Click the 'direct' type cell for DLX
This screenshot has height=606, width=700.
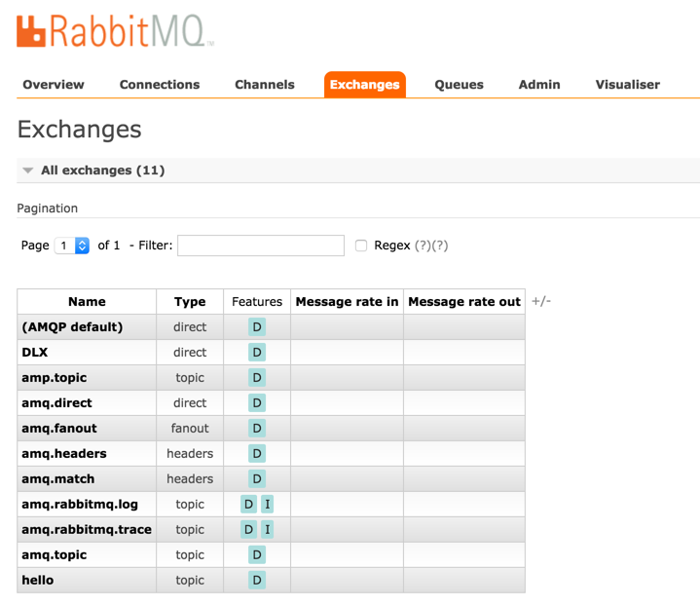pos(190,352)
